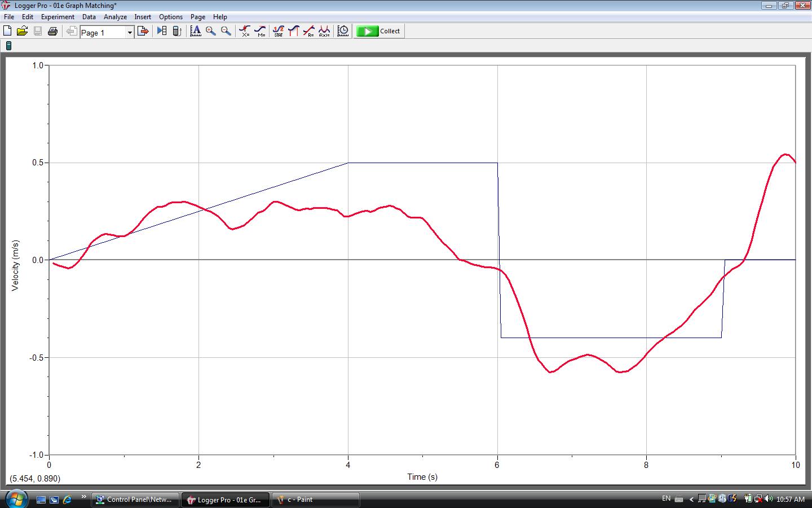
Task: Activate the Tangent tool (M=)
Action: (260, 30)
